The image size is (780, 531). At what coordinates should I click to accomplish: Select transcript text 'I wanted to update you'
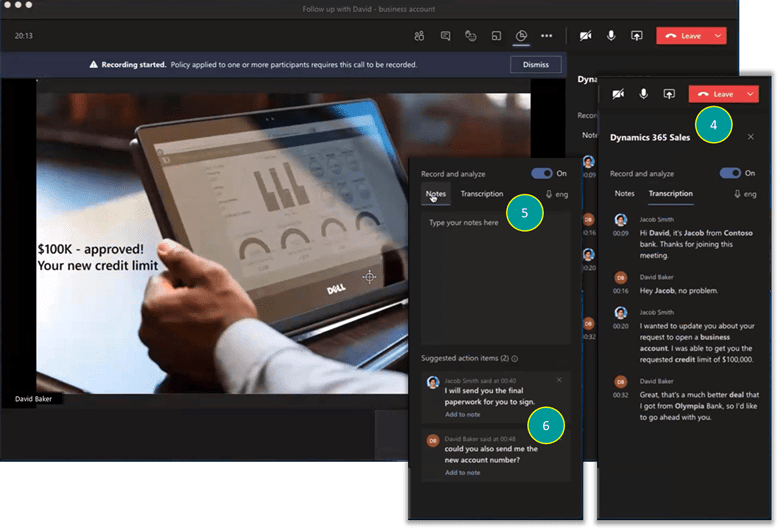tap(697, 342)
